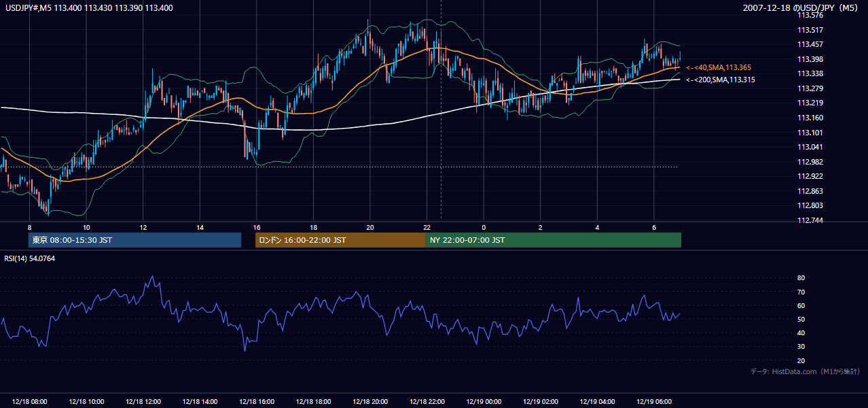Click price axis value 113.279
The height and width of the screenshot is (408, 868).
(810, 88)
